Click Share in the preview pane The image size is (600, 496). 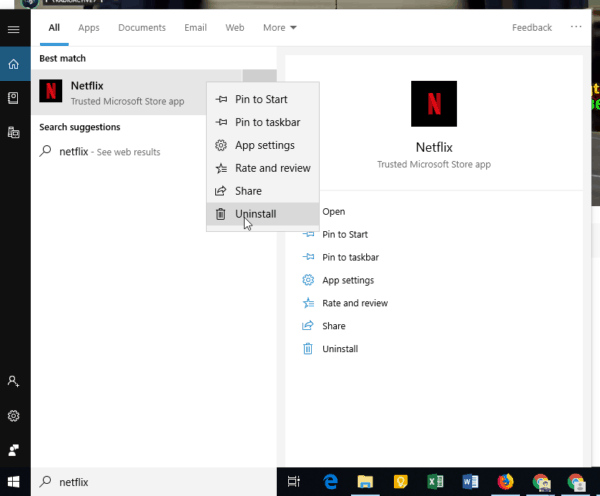[334, 326]
